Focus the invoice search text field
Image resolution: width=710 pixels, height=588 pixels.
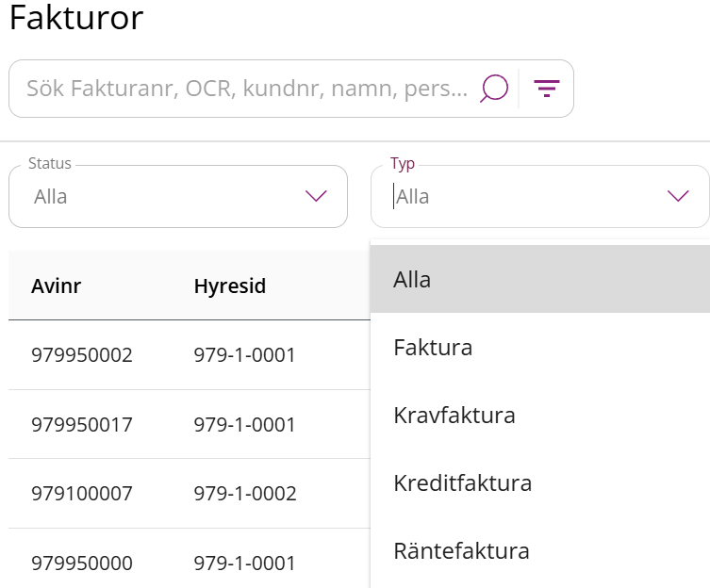click(x=245, y=89)
